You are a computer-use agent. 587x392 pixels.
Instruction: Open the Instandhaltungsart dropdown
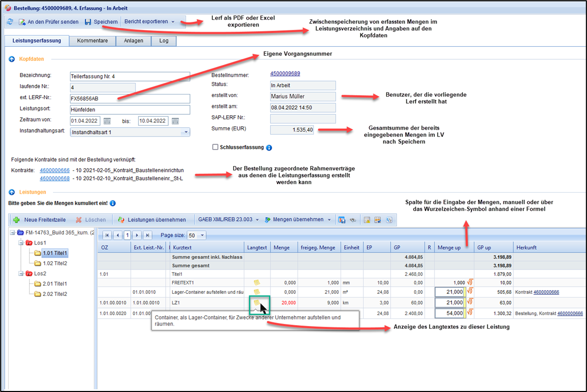click(x=185, y=132)
